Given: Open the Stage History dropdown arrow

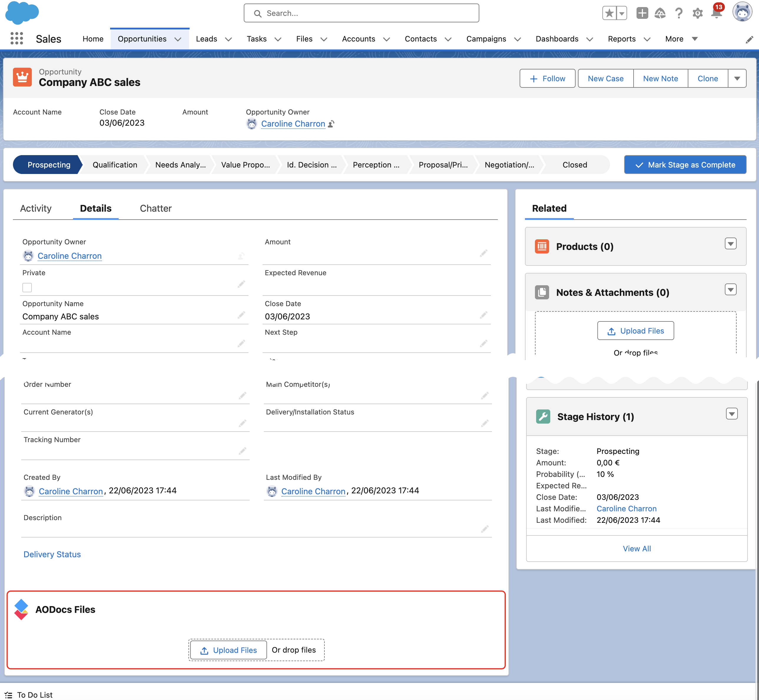Looking at the screenshot, I should click(731, 414).
